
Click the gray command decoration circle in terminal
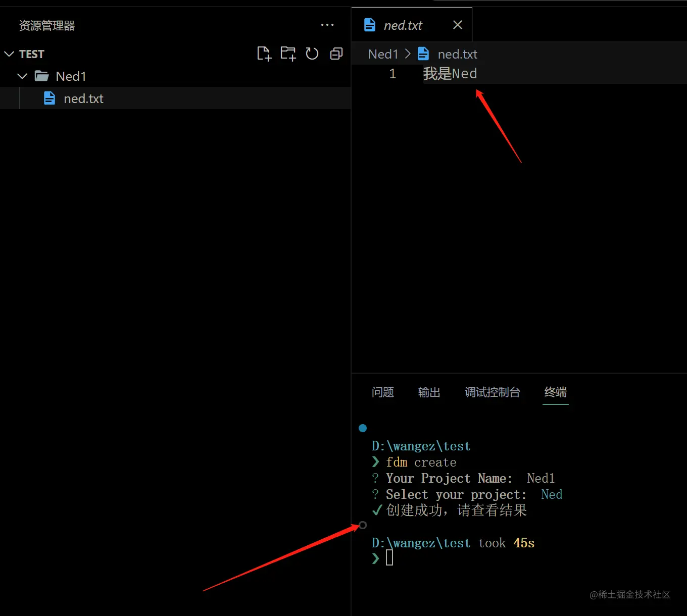(363, 525)
